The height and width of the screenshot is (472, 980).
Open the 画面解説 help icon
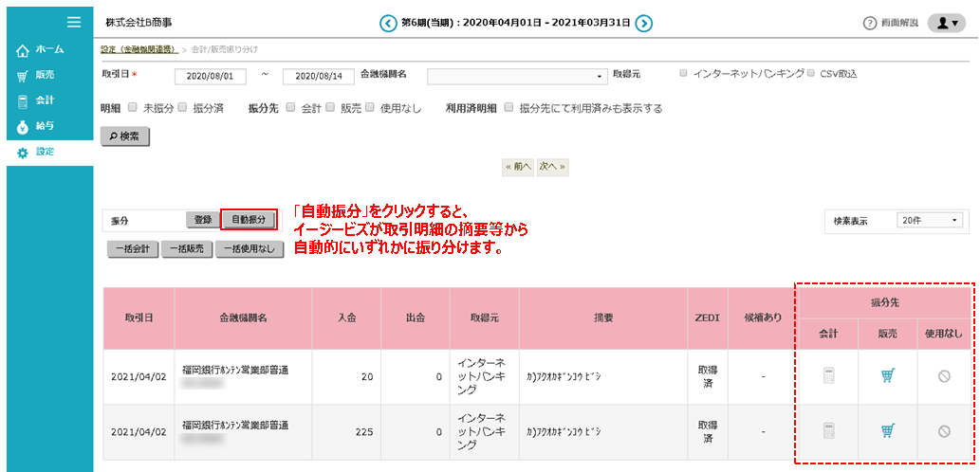[x=869, y=23]
